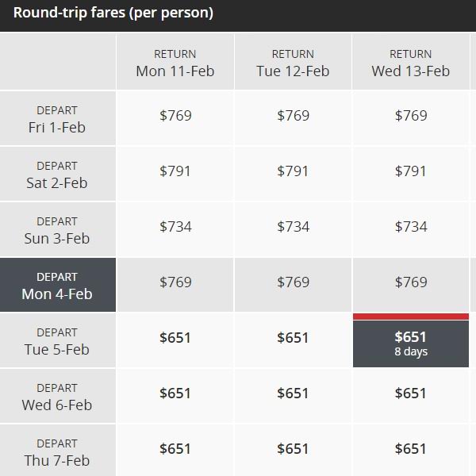Viewport: 476px width, 476px height.
Task: Select Depart Mon 4-Feb highlighted row header
Action: tap(58, 285)
